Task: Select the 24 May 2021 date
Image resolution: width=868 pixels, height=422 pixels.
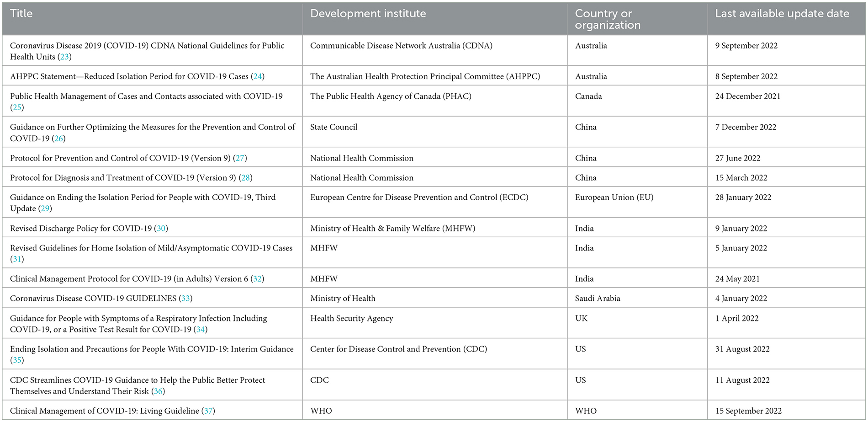Action: click(x=737, y=279)
